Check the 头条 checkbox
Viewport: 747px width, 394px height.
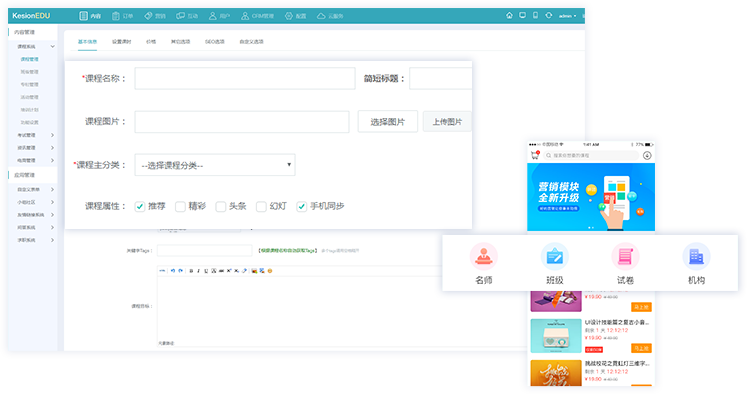pyautogui.click(x=221, y=206)
